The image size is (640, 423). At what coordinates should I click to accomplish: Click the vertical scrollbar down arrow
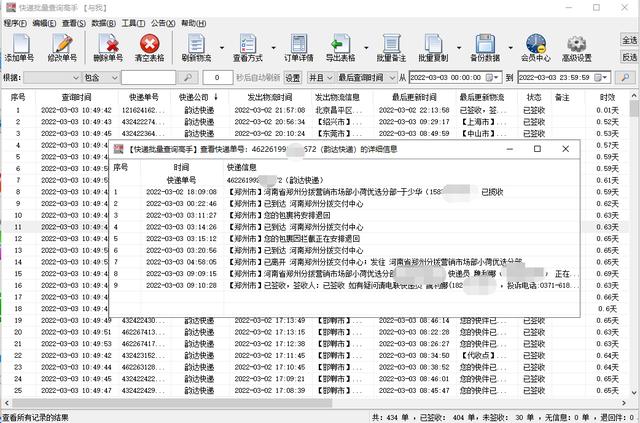pos(634,393)
